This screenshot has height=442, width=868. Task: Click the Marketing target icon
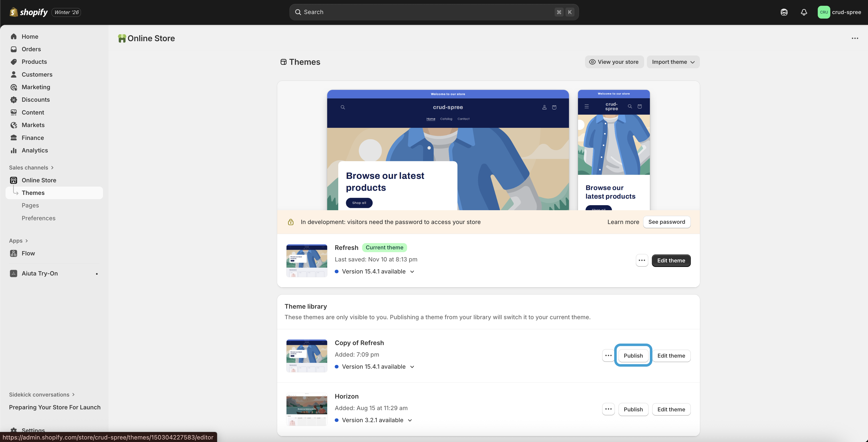pos(14,87)
